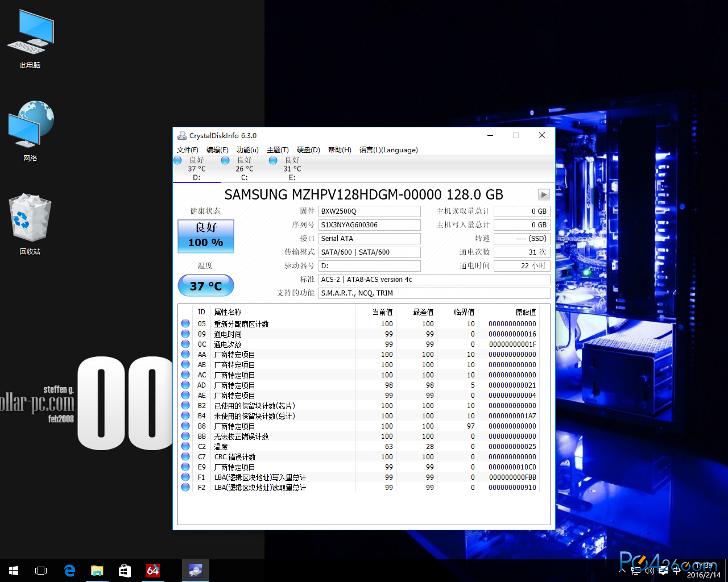Open Task View on the taskbar
Viewport: 728px width, 582px height.
[x=41, y=571]
